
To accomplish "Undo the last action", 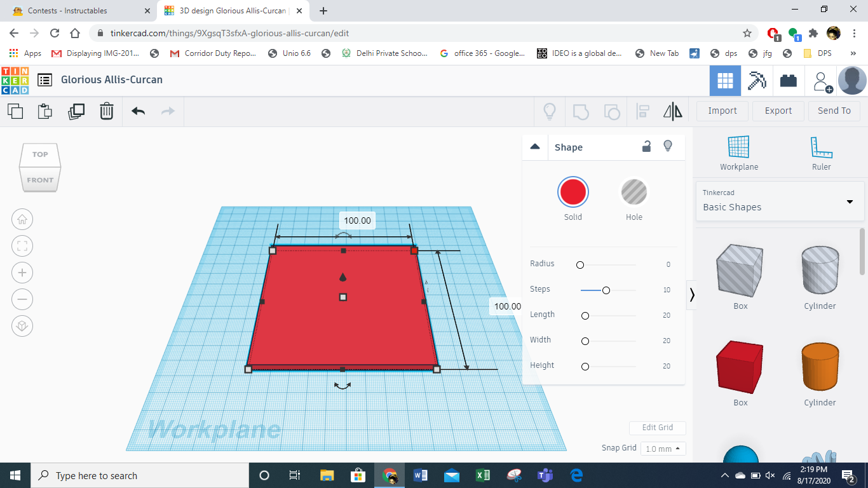I will tap(138, 111).
